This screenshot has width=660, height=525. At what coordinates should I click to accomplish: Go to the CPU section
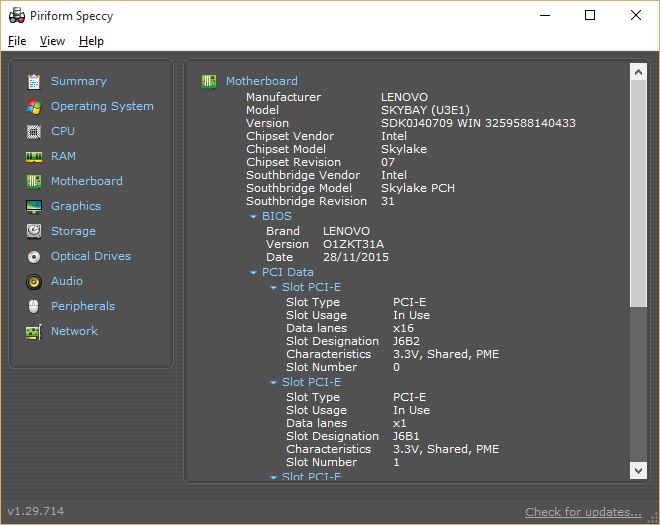(63, 131)
